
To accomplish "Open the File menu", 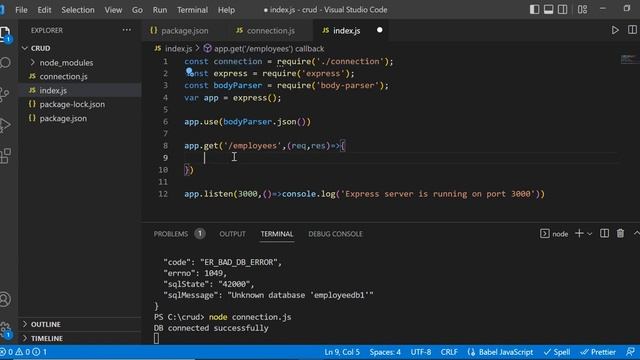I will point(21,10).
